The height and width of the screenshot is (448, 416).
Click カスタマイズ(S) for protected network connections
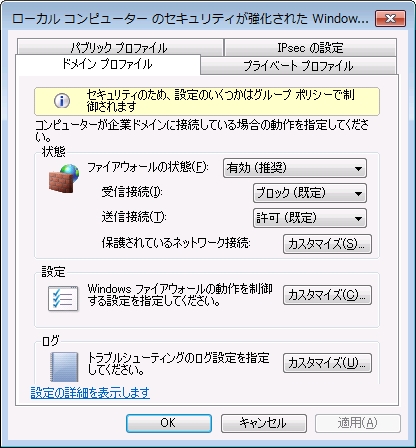(327, 244)
